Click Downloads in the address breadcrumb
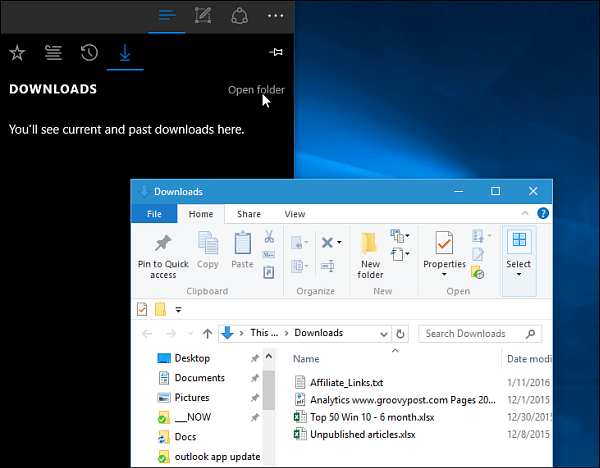This screenshot has width=600, height=468. pos(318,333)
